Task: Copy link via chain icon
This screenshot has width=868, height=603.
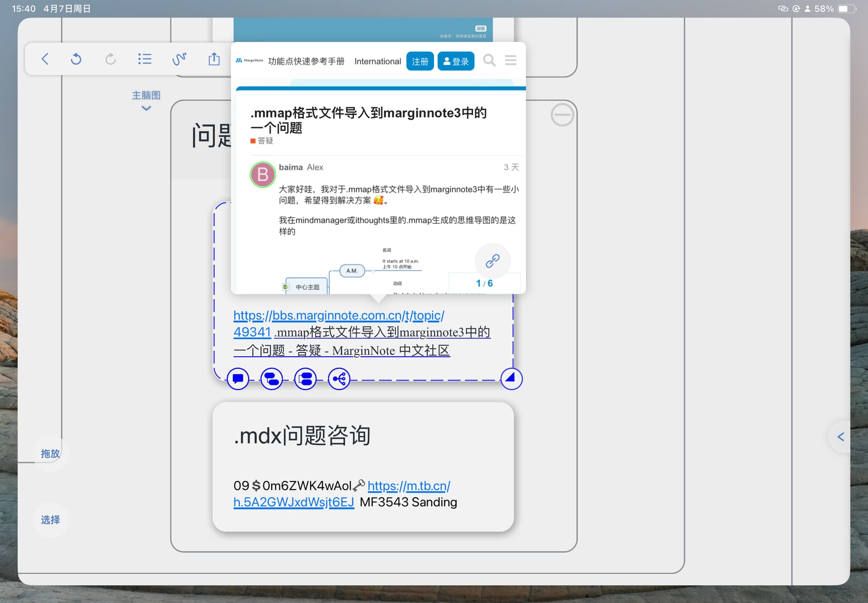Action: tap(493, 261)
